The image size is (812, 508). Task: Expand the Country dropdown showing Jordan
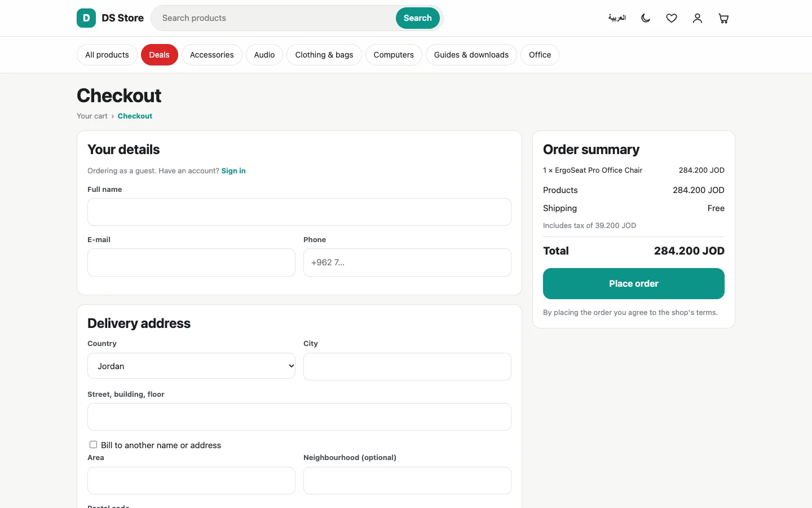coord(191,366)
